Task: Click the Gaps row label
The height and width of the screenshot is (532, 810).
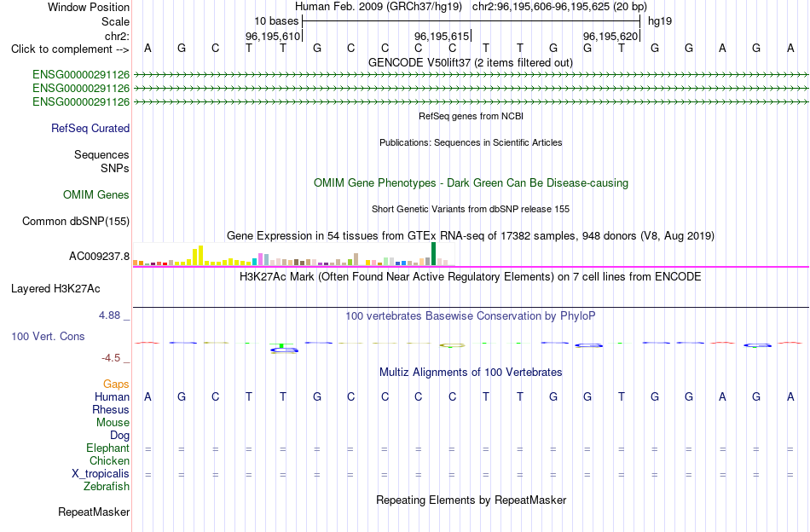Action: (116, 384)
